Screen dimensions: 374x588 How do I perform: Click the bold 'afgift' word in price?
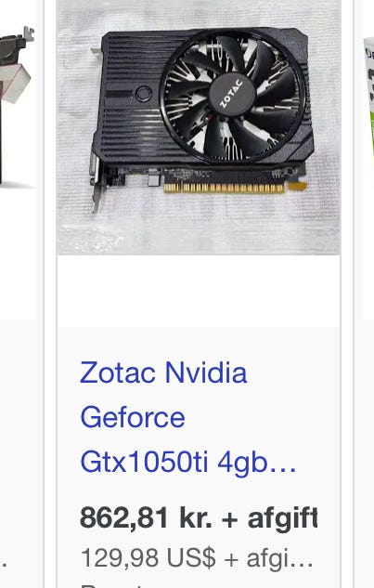pos(282,519)
